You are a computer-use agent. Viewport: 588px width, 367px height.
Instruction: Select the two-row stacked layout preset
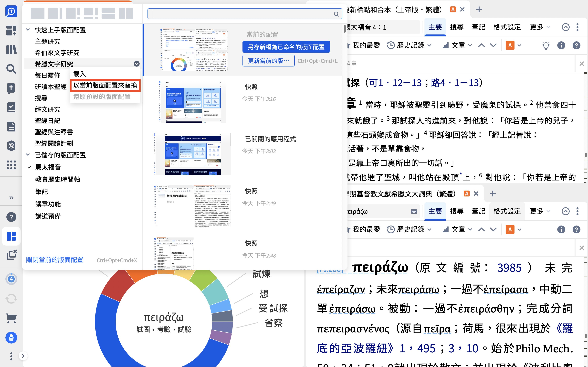pyautogui.click(x=108, y=13)
